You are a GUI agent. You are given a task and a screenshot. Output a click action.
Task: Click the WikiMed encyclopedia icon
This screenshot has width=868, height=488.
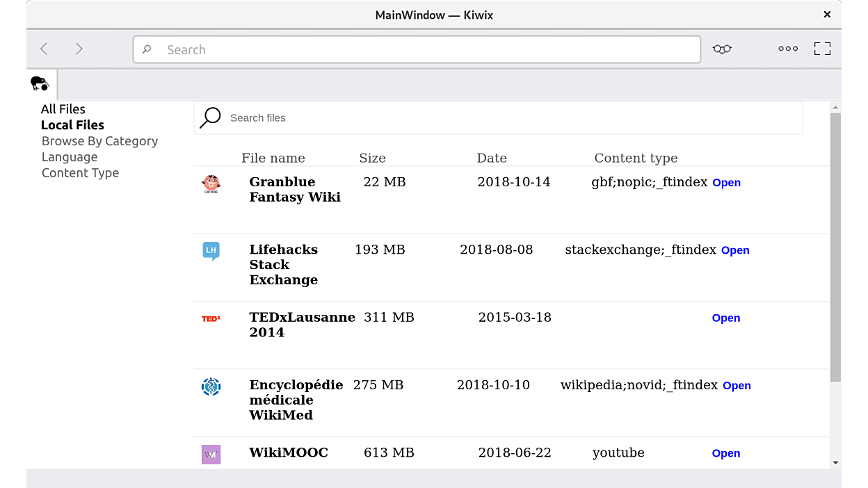(x=211, y=387)
